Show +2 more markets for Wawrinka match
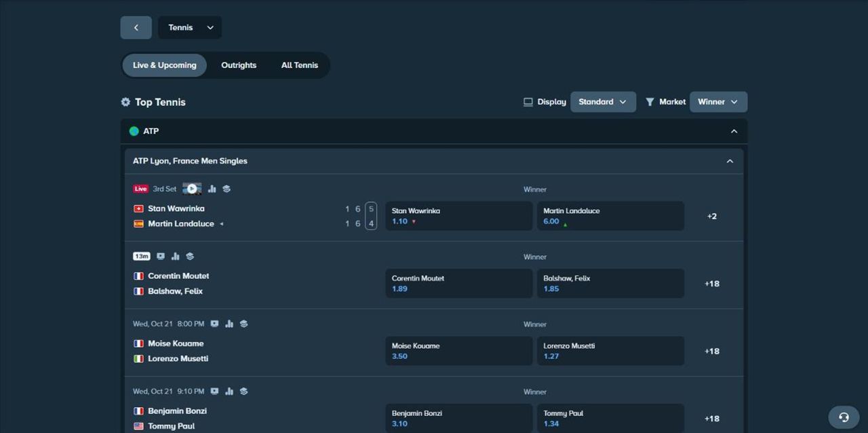 point(712,216)
